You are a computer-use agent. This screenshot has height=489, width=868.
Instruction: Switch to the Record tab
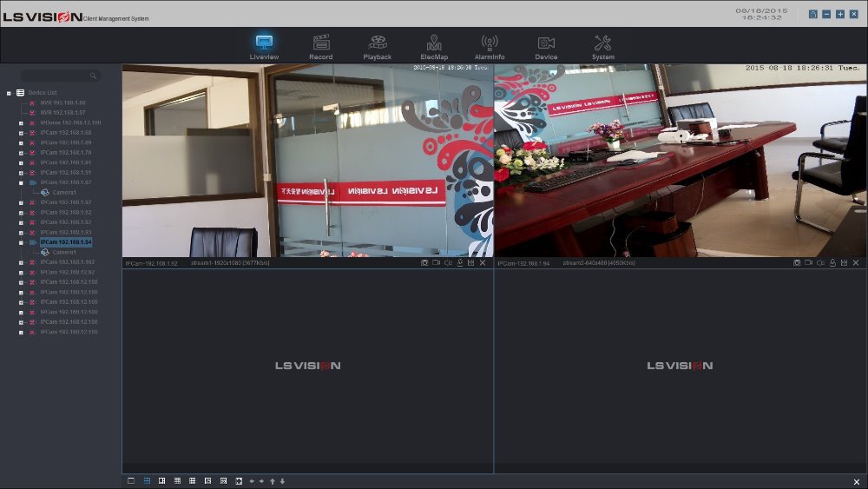tap(321, 47)
